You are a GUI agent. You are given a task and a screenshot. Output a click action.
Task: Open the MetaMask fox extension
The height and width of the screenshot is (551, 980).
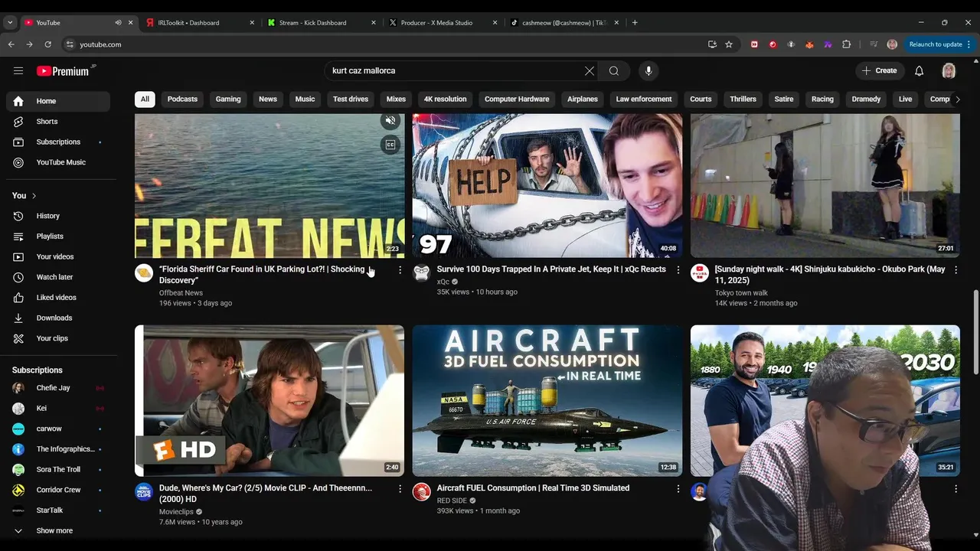[x=809, y=44]
